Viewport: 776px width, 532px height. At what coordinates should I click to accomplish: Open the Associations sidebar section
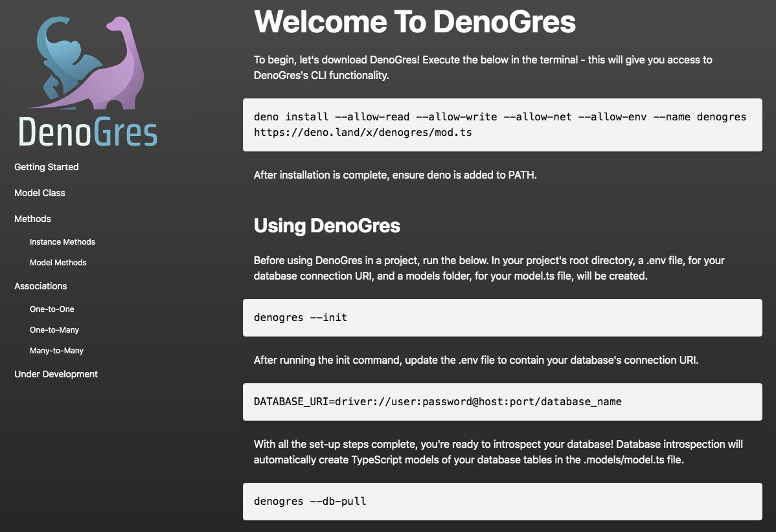41,286
